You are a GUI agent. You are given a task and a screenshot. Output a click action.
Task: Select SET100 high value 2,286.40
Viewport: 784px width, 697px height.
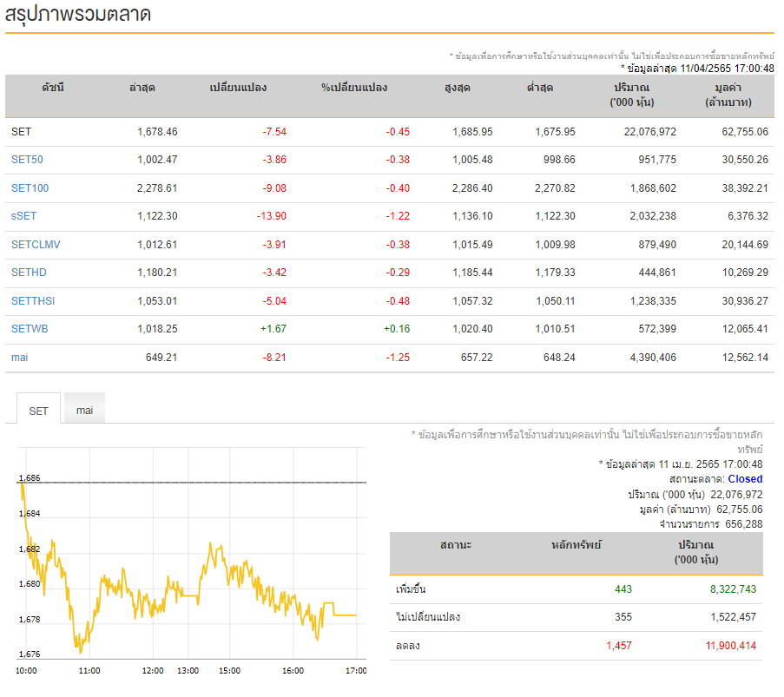[x=472, y=188]
